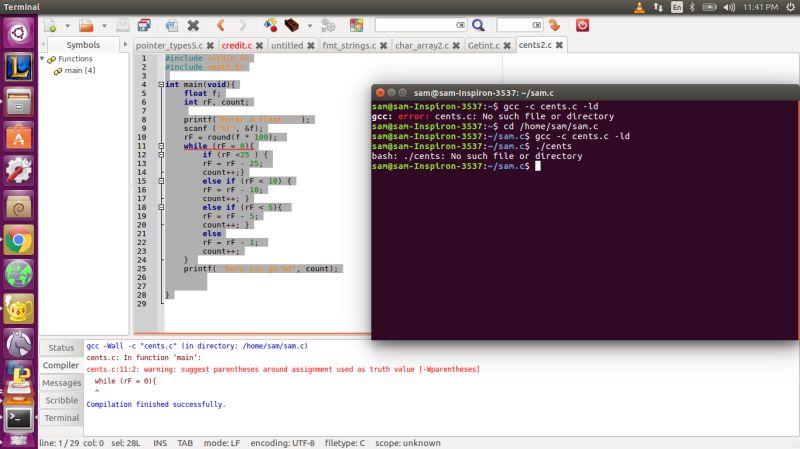Compile the current file
The image size is (800, 449).
coord(270,25)
